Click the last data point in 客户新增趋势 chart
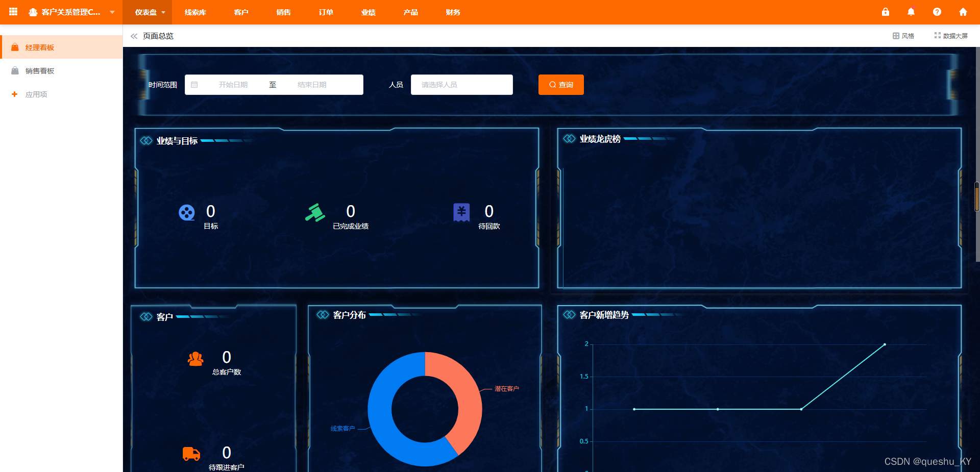 (885, 344)
